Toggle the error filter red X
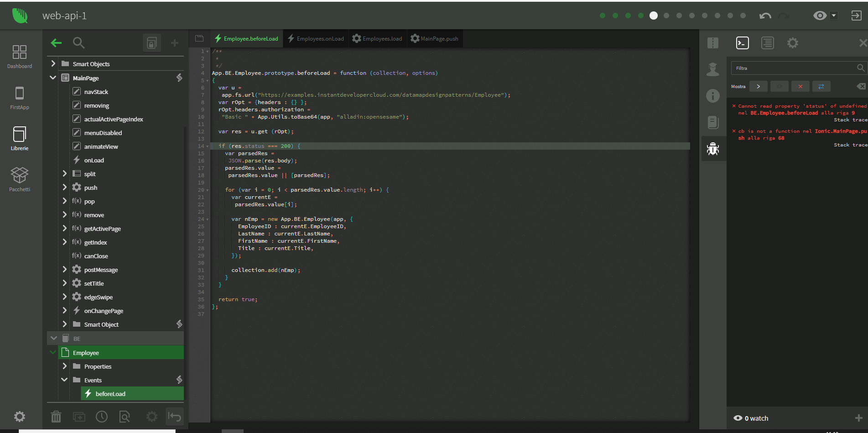Screen dimensions: 868x433 800,86
